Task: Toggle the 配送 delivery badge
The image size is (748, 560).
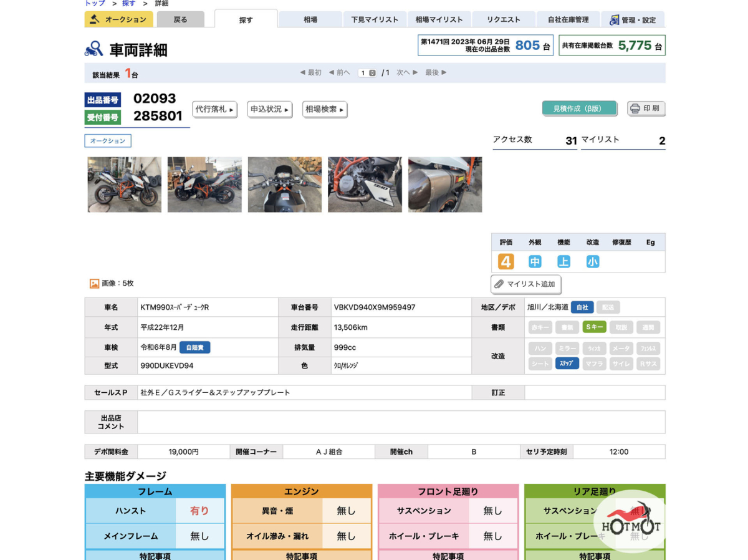Action: click(608, 307)
